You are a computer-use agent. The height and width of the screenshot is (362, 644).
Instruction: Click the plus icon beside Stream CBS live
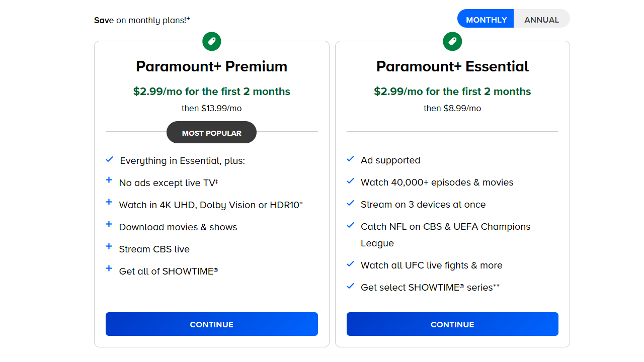tap(109, 246)
